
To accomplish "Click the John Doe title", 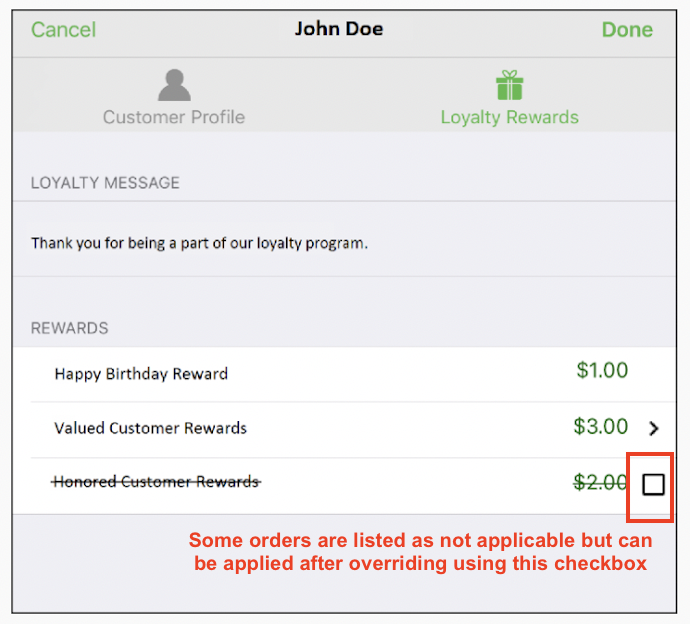I will point(339,28).
